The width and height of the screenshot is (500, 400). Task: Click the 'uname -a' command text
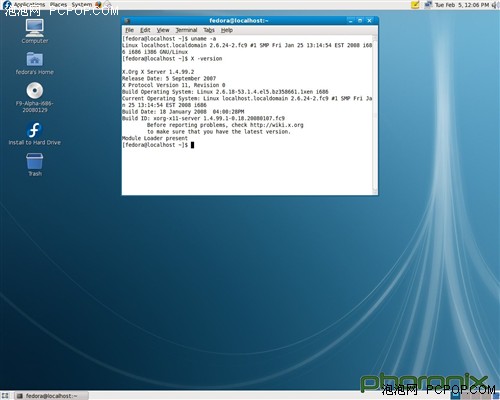[x=203, y=39]
